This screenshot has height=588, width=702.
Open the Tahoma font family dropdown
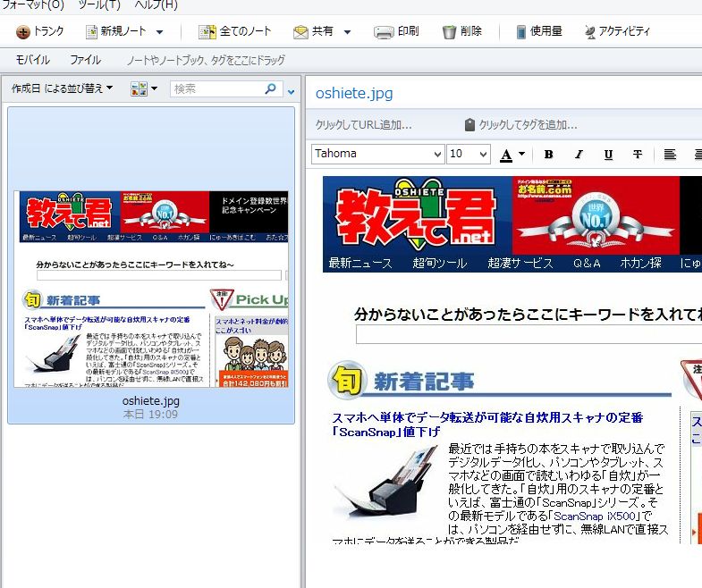pos(378,154)
